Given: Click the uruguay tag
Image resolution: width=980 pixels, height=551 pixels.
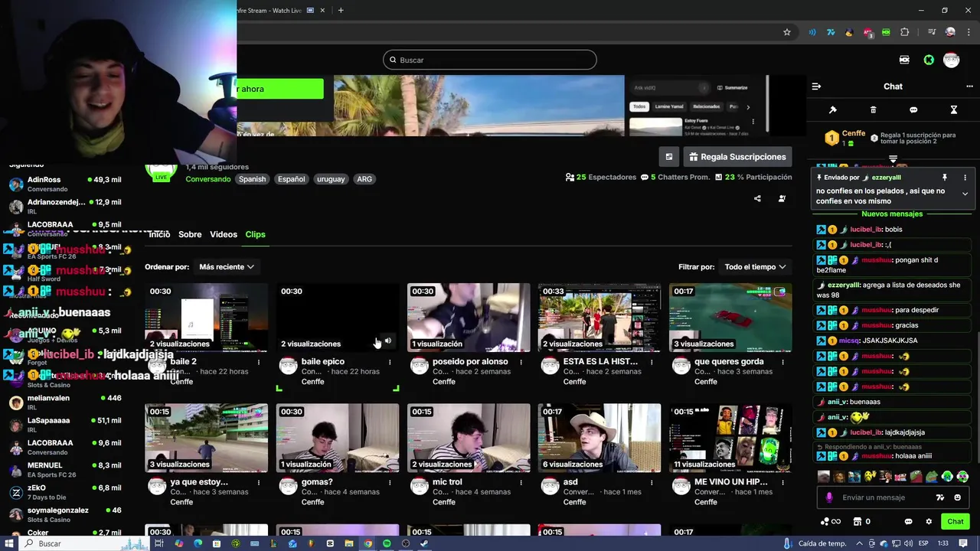Looking at the screenshot, I should point(331,179).
